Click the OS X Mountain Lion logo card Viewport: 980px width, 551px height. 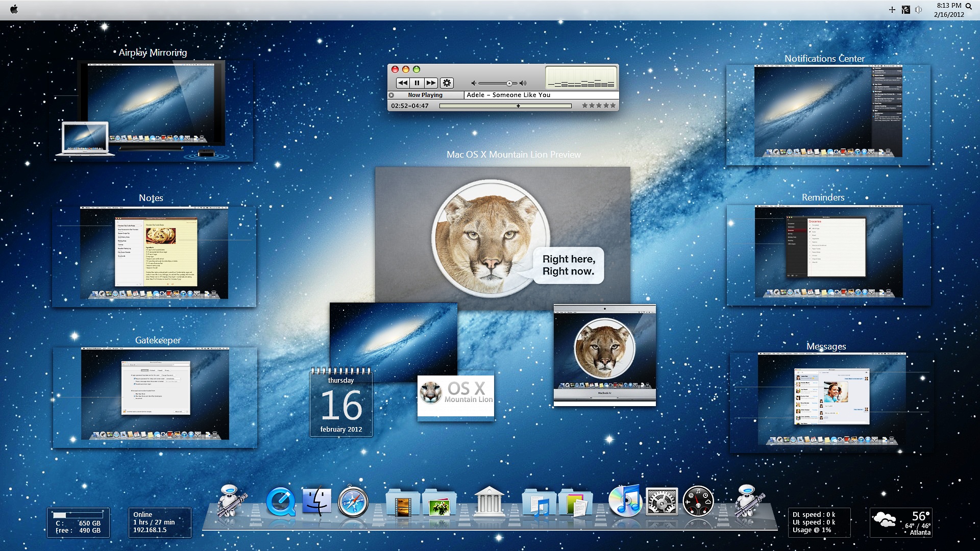456,398
